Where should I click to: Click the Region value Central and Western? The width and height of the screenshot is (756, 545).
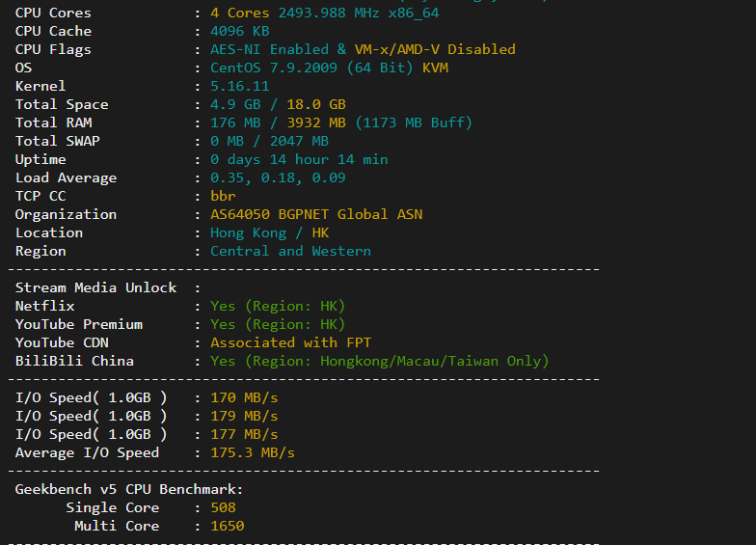click(x=291, y=251)
